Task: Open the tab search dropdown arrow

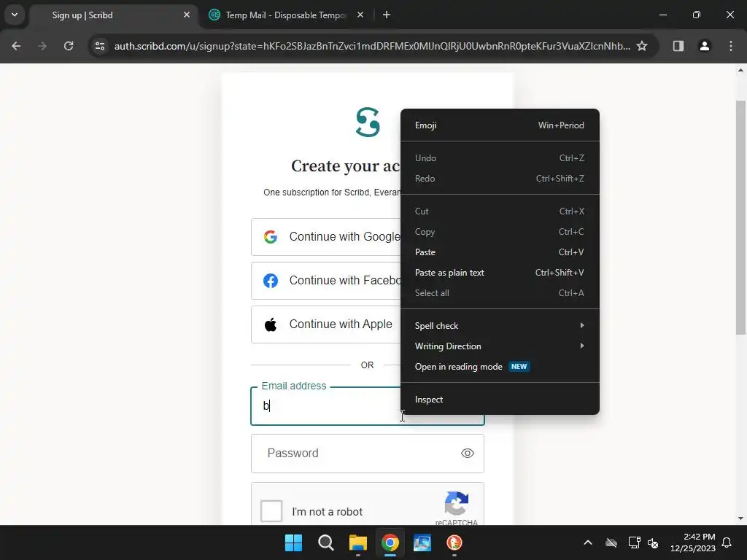Action: point(15,15)
